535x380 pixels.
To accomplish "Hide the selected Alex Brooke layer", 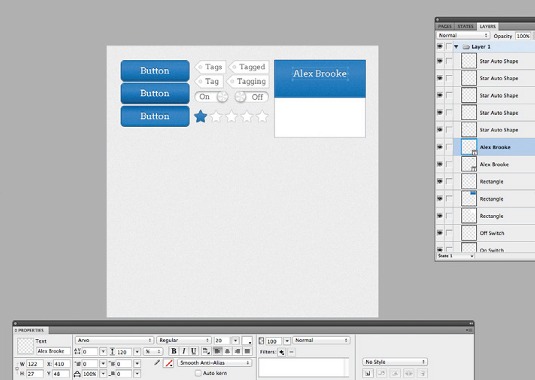I will (x=440, y=147).
